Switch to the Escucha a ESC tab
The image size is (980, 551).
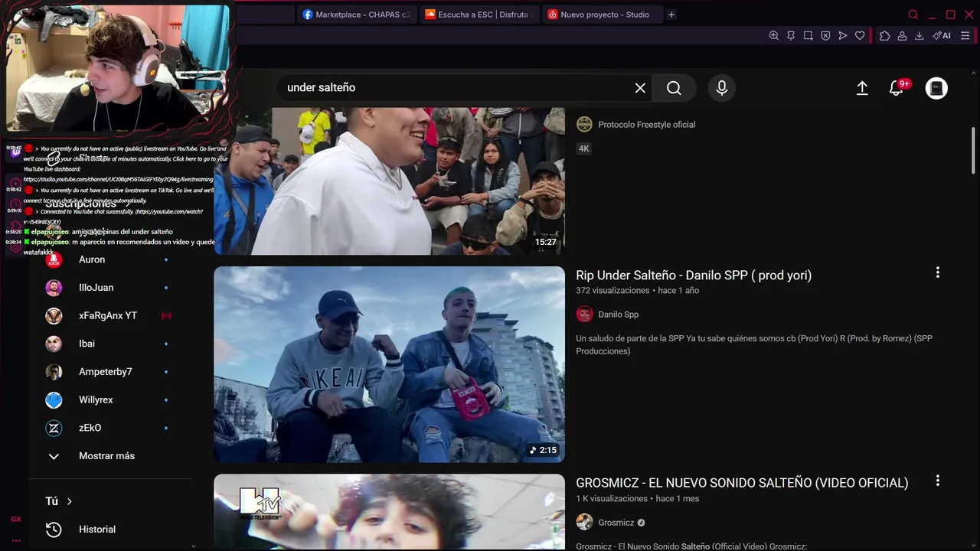(479, 15)
